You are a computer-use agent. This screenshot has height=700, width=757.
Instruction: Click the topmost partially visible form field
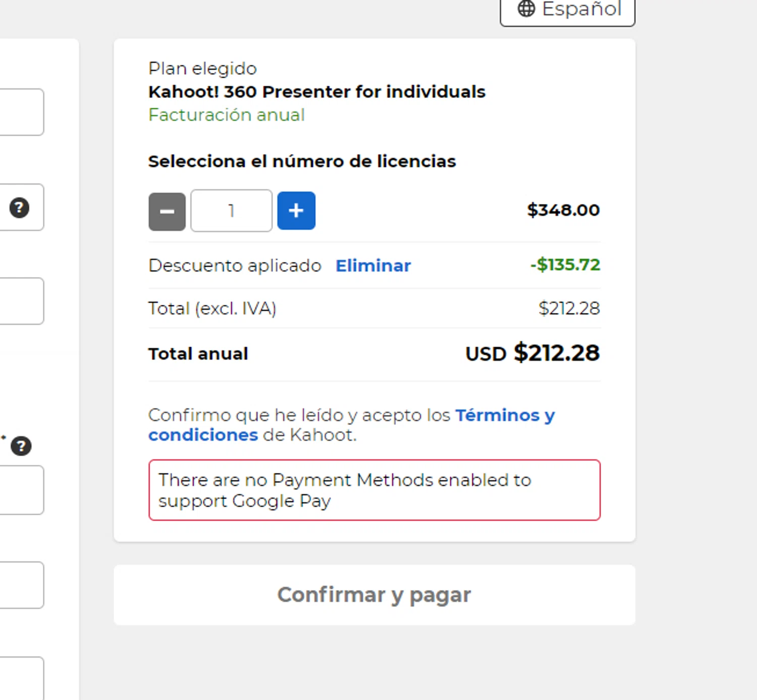21,112
